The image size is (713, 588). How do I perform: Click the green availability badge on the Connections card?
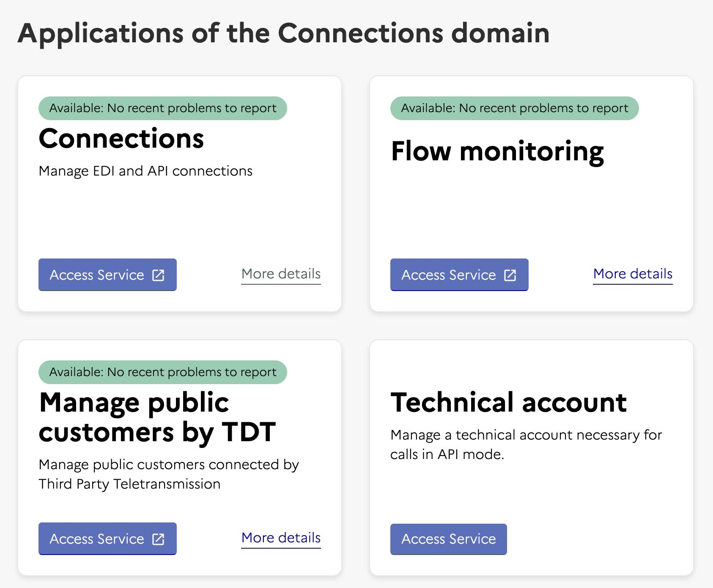point(162,108)
